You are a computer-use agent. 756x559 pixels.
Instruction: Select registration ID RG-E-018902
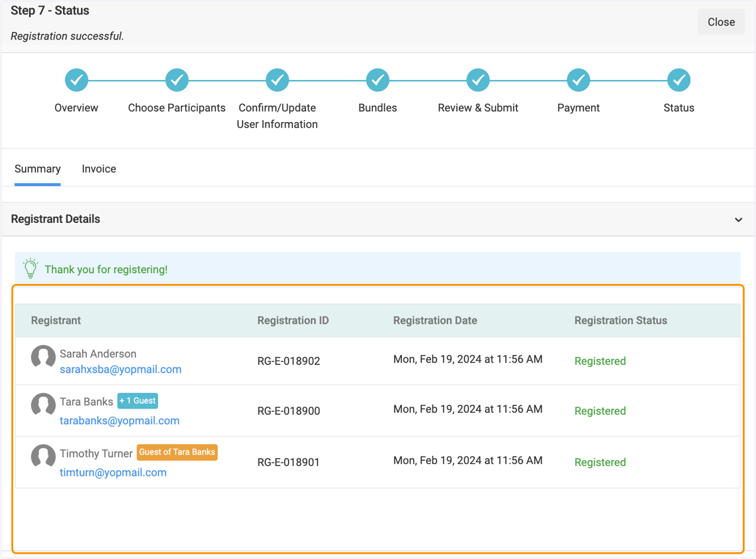289,361
